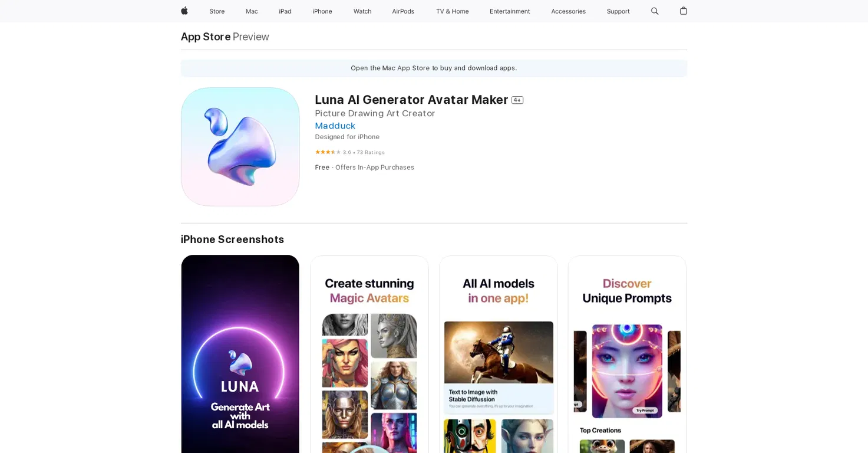Screen dimensions: 868x453
Task: Select iPhone in navigation bar
Action: click(x=322, y=11)
